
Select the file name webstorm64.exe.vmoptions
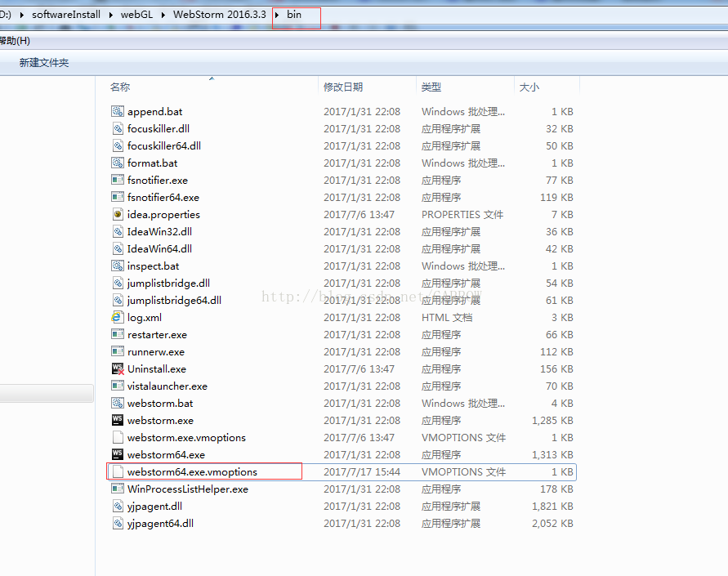click(x=192, y=472)
